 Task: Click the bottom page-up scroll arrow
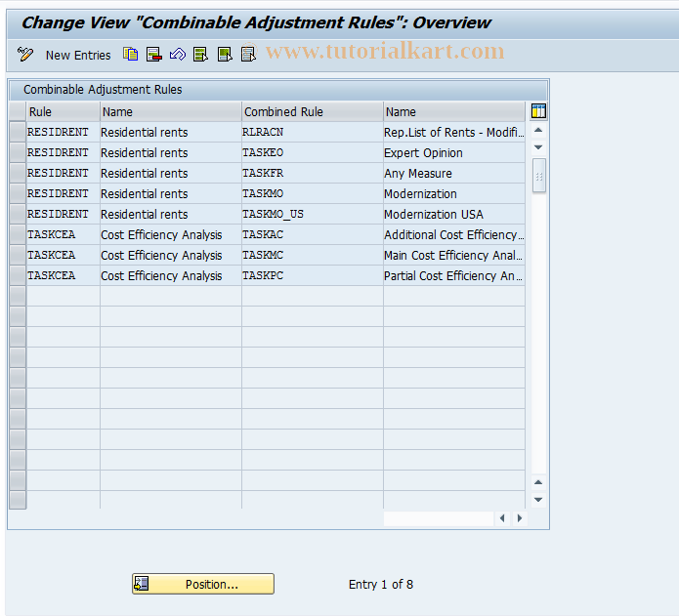point(538,482)
